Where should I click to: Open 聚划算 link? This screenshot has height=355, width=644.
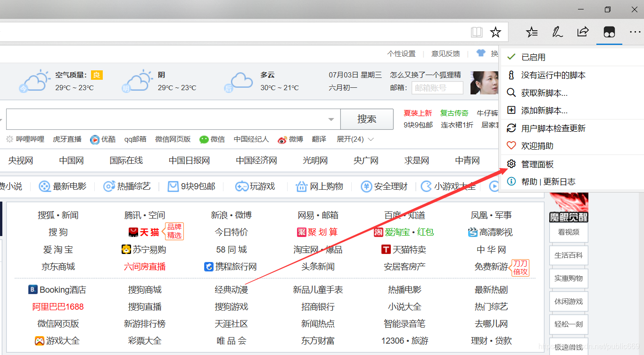pyautogui.click(x=317, y=232)
